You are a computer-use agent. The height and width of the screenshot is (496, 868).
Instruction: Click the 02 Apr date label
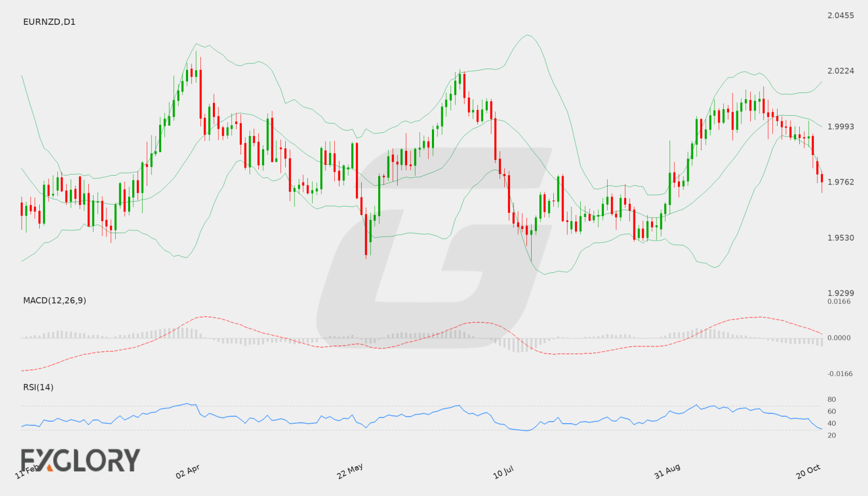coord(188,471)
